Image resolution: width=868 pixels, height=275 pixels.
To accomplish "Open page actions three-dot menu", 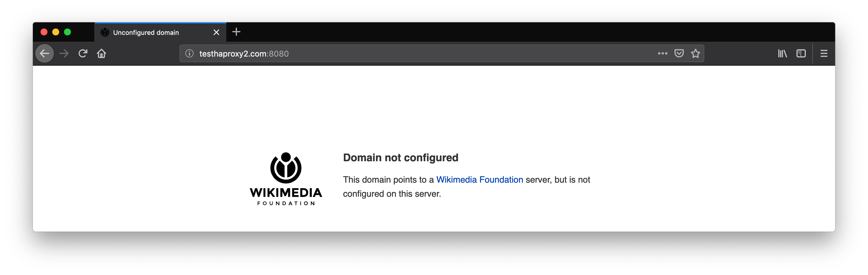I will click(662, 53).
